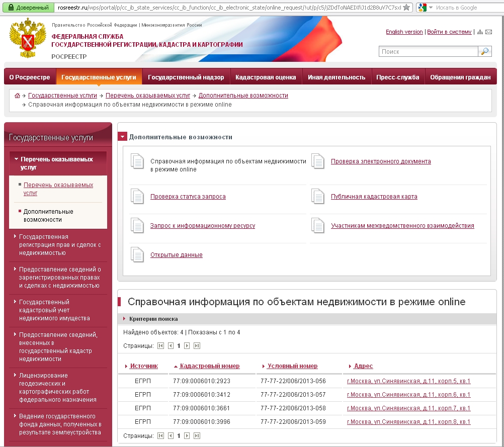The width and height of the screenshot is (504, 447).
Task: Click the envelope mail icon in header
Action: (x=488, y=32)
